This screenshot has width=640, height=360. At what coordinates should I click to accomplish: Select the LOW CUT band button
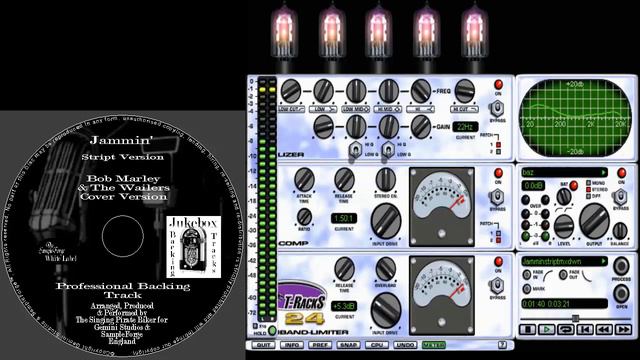click(x=291, y=109)
